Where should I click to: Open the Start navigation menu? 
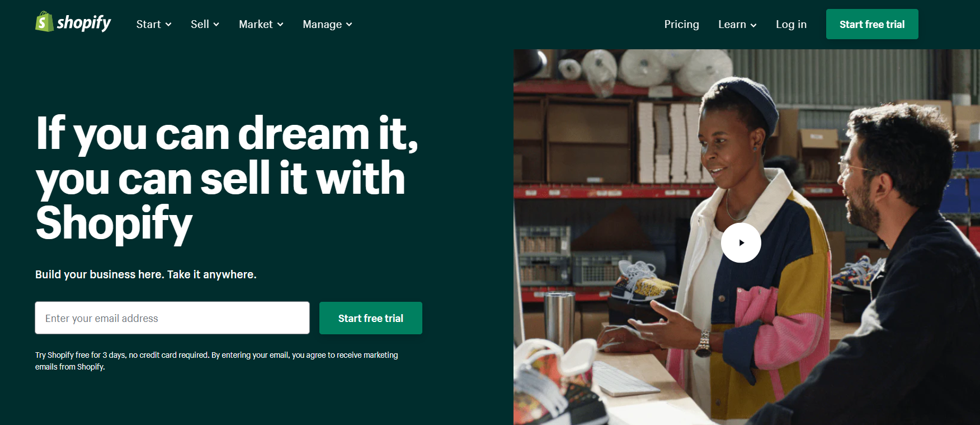[x=154, y=24]
